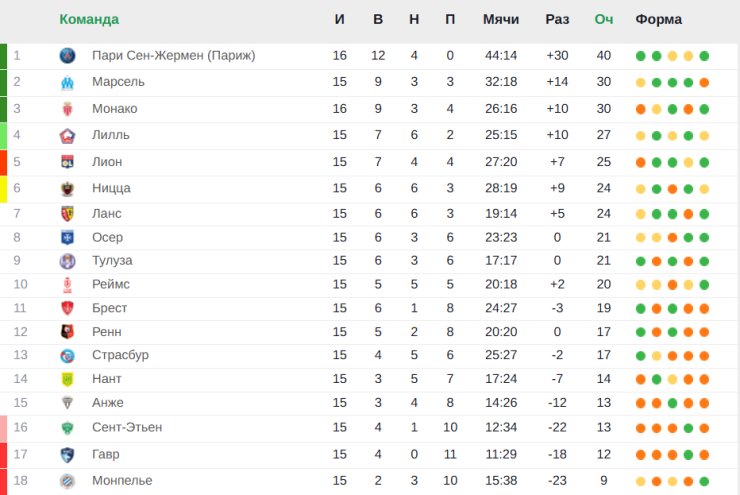Open the Monaco team logo
The height and width of the screenshot is (495, 740).
tap(67, 109)
